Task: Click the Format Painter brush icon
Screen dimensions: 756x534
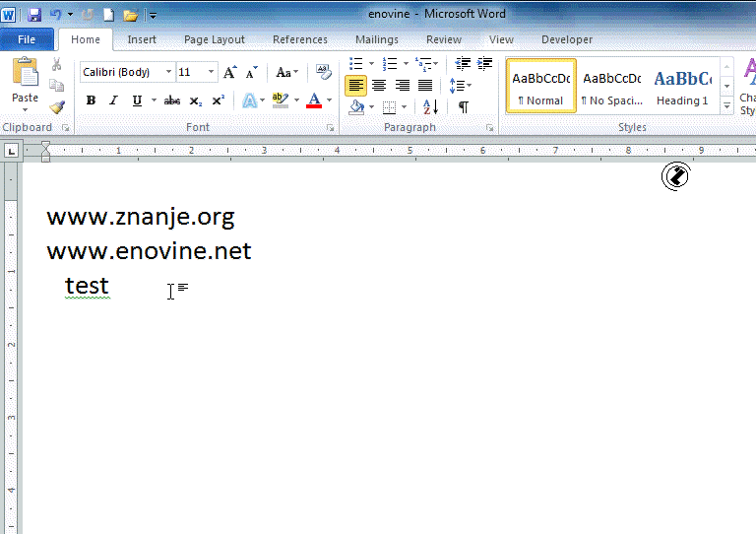Action: pyautogui.click(x=56, y=107)
